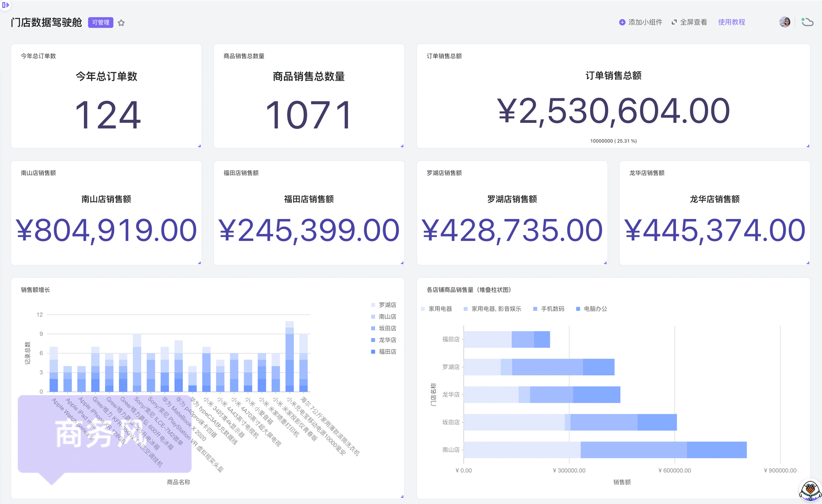Toggle 罗湖店 series in 销售额增长 legend

point(387,305)
